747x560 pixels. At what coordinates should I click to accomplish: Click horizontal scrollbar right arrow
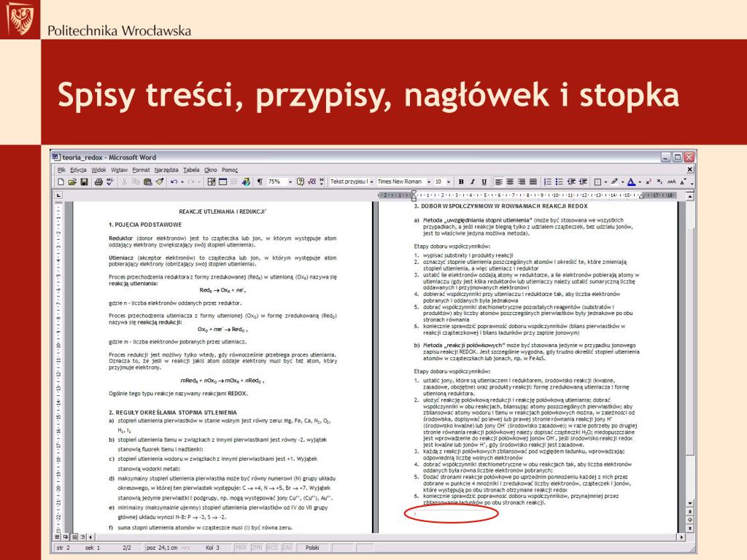tap(681, 537)
